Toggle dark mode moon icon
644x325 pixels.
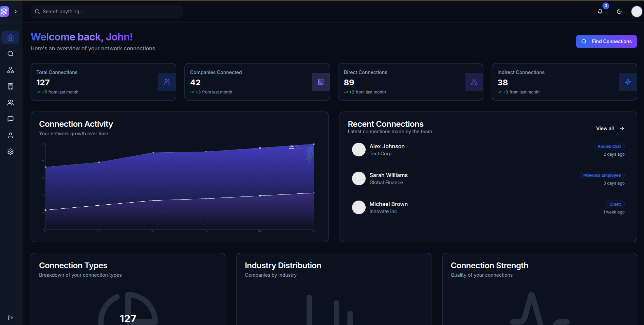619,12
